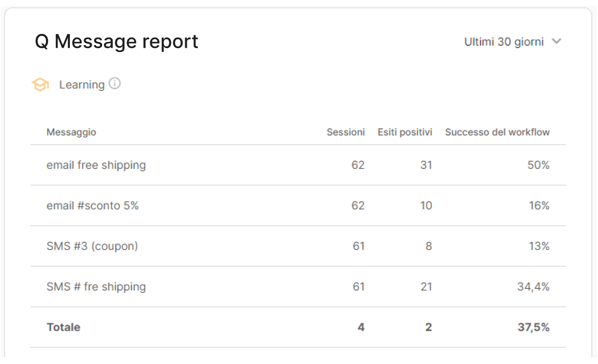This screenshot has width=598, height=364.
Task: Click the Totale row label
Action: click(x=63, y=327)
